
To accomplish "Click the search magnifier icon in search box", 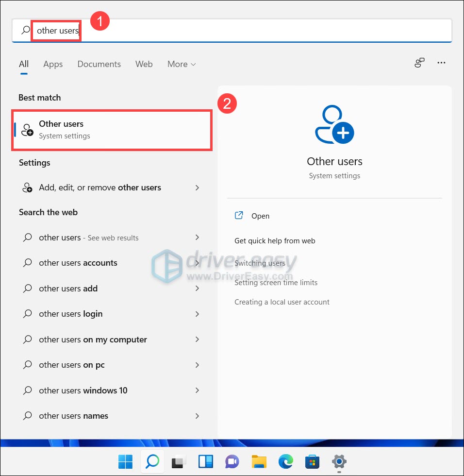I will [26, 30].
